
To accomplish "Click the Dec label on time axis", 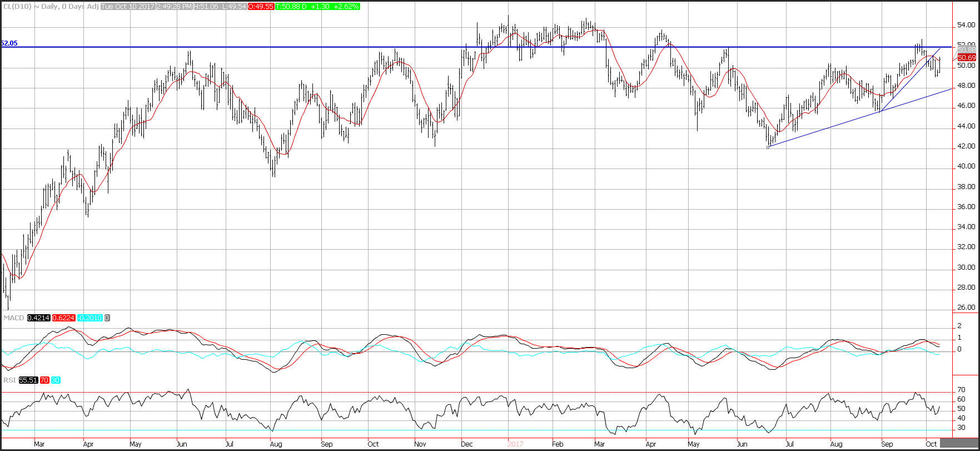I will tap(467, 444).
